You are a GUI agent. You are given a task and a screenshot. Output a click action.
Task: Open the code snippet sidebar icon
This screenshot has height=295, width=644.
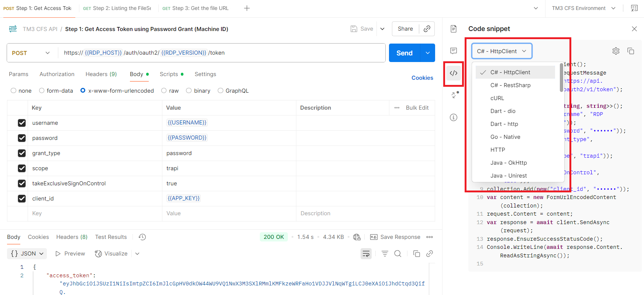click(x=454, y=73)
